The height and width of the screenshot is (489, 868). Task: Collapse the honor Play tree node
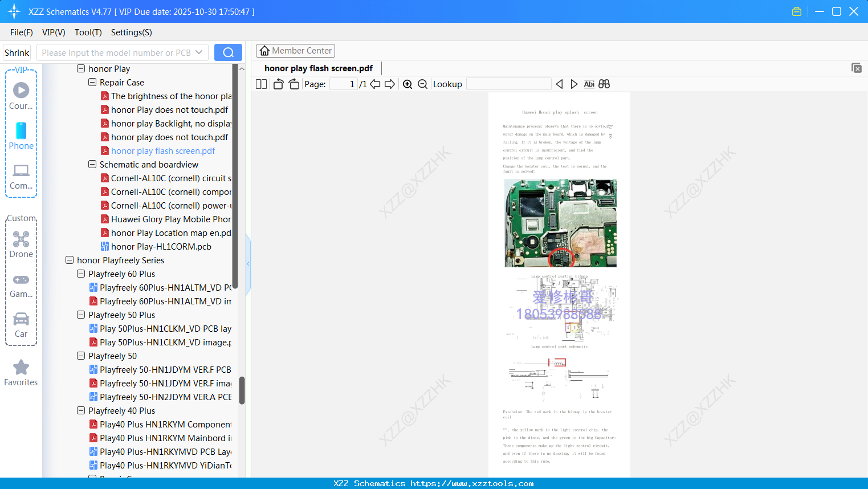[81, 69]
